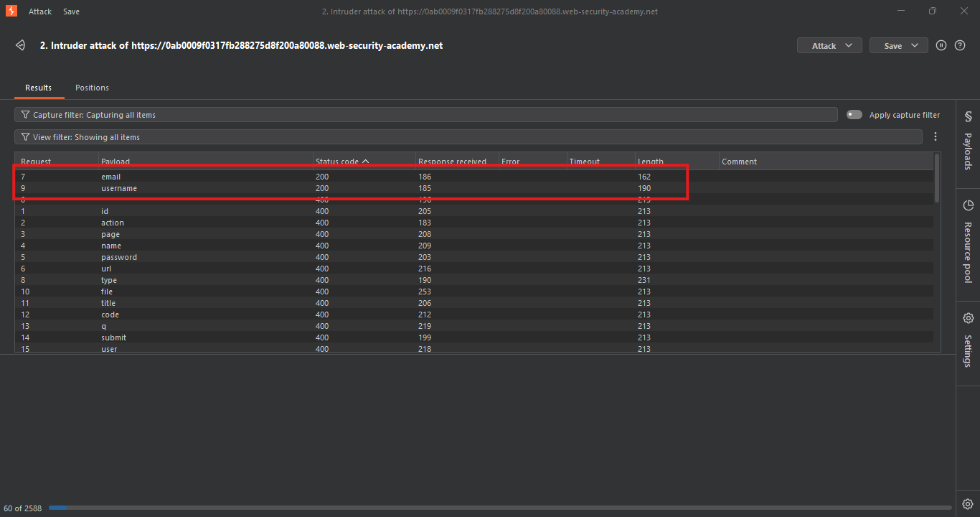
Task: Select the 'file' payload row
Action: pyautogui.click(x=473, y=292)
